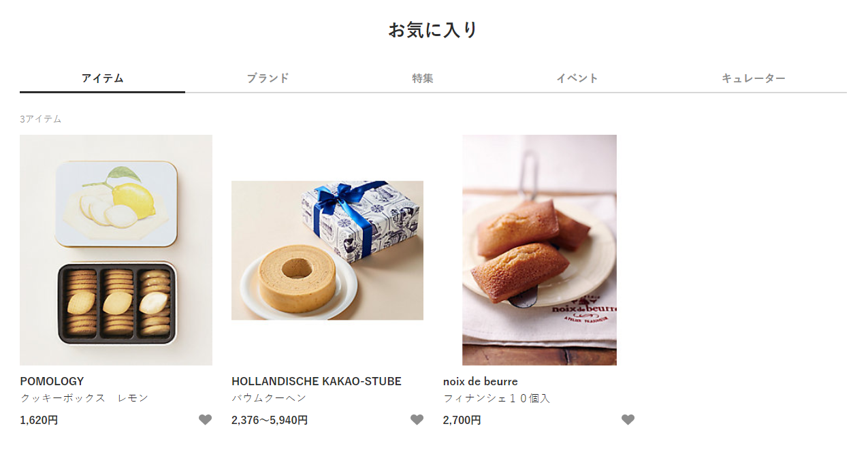
Task: Click the 2,376〜5,940円 price range
Action: tap(270, 420)
